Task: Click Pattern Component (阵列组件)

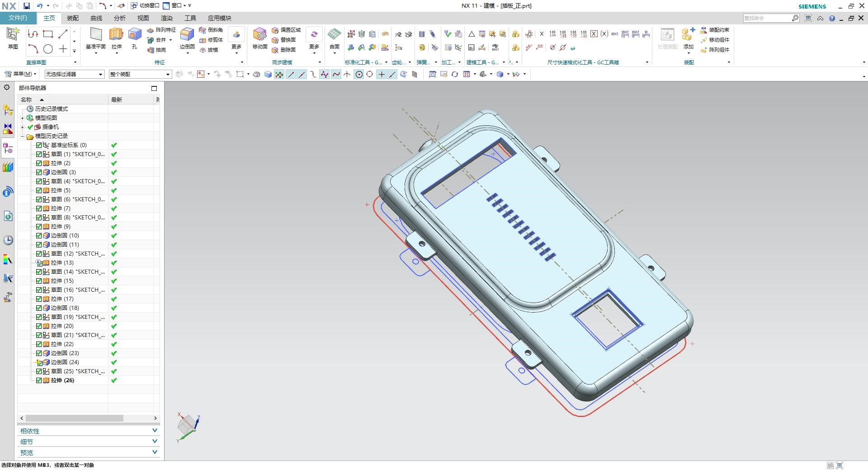Action: 715,50
